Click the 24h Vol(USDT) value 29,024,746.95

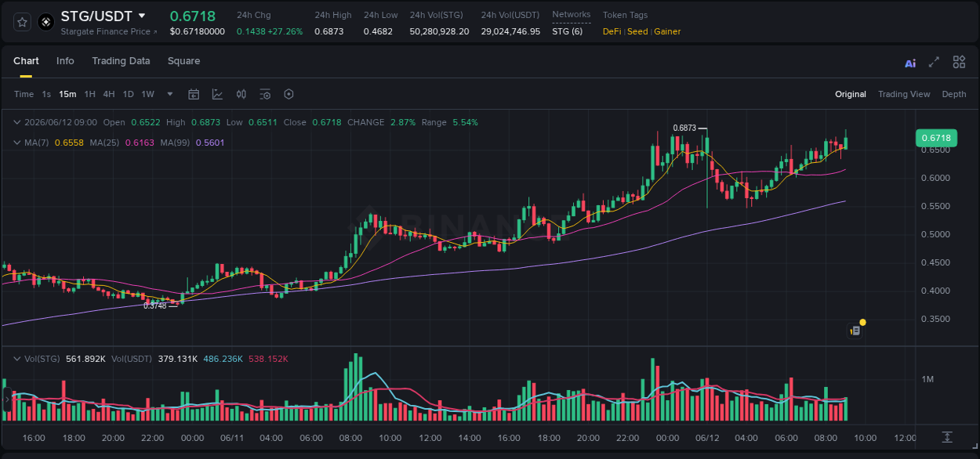510,31
